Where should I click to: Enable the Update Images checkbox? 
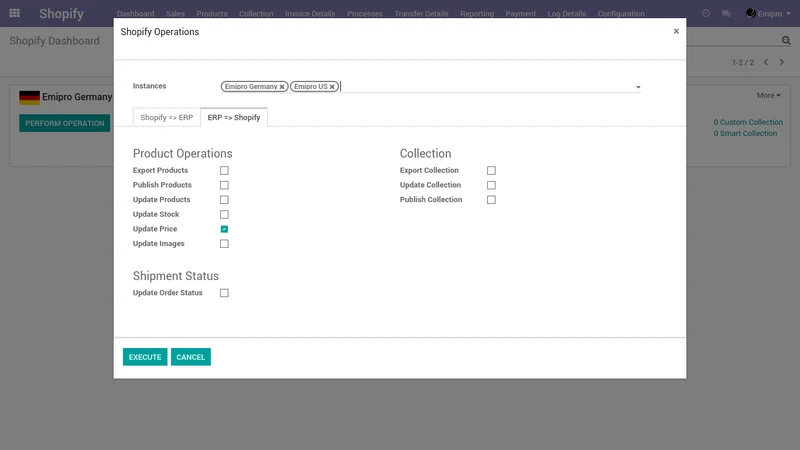224,244
